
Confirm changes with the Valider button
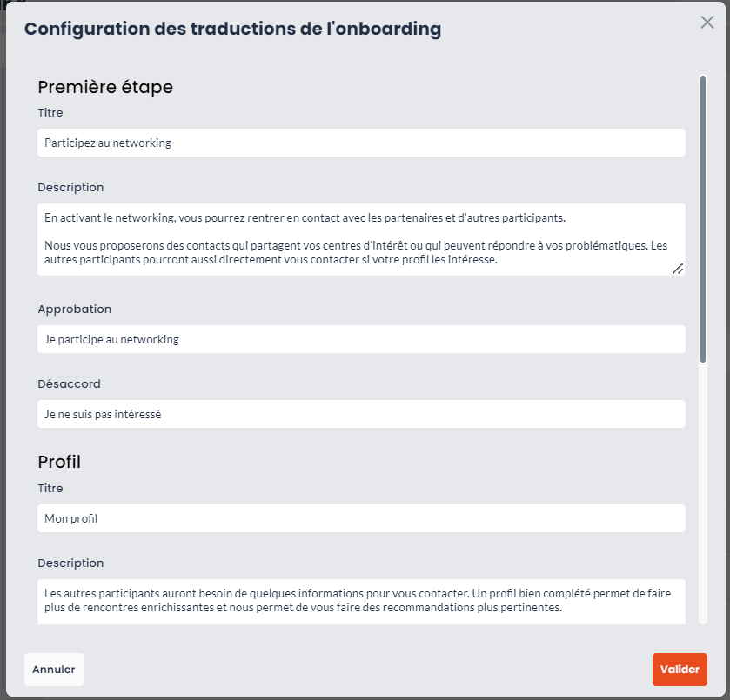click(680, 670)
